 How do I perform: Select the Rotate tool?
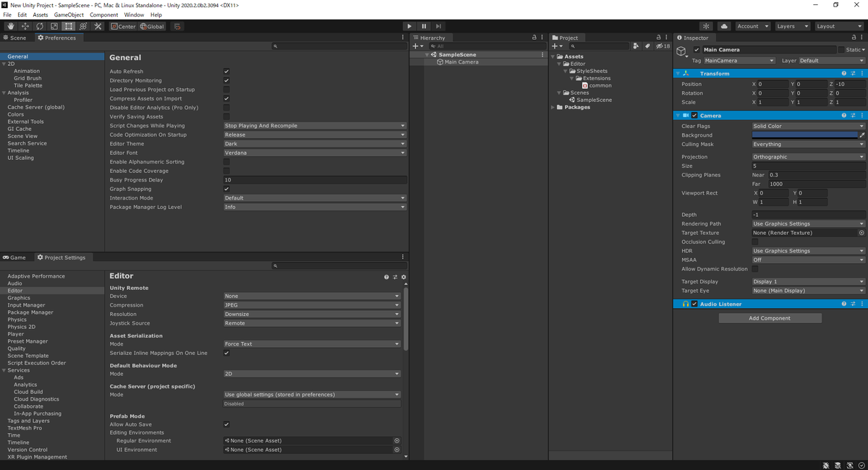(x=40, y=26)
